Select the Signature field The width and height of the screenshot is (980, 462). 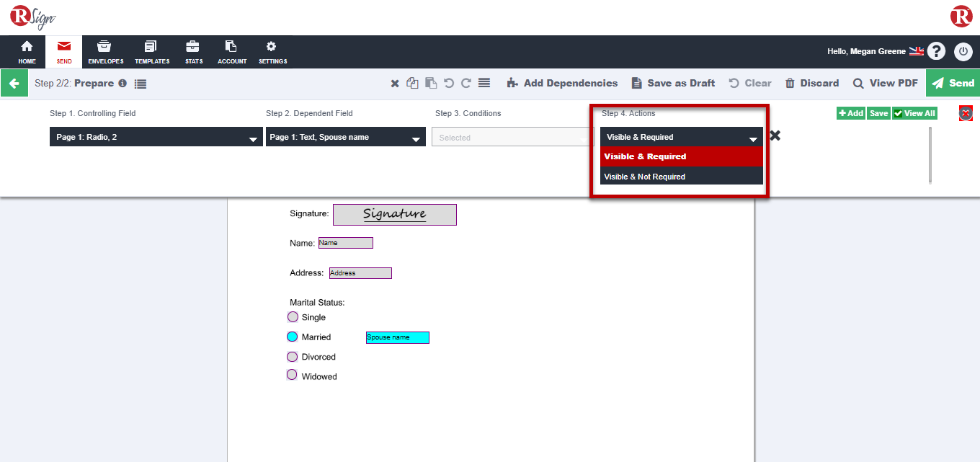coord(394,214)
